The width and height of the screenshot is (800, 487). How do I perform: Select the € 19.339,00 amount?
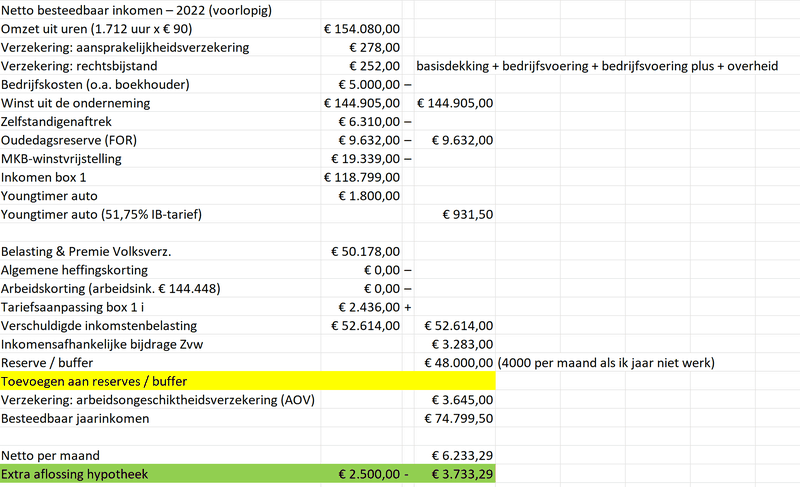pyautogui.click(x=366, y=159)
